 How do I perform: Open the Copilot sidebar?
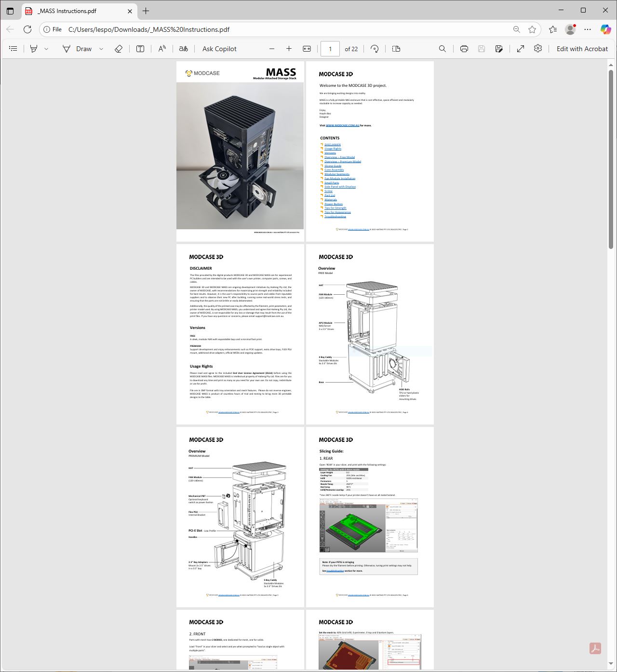coord(605,29)
